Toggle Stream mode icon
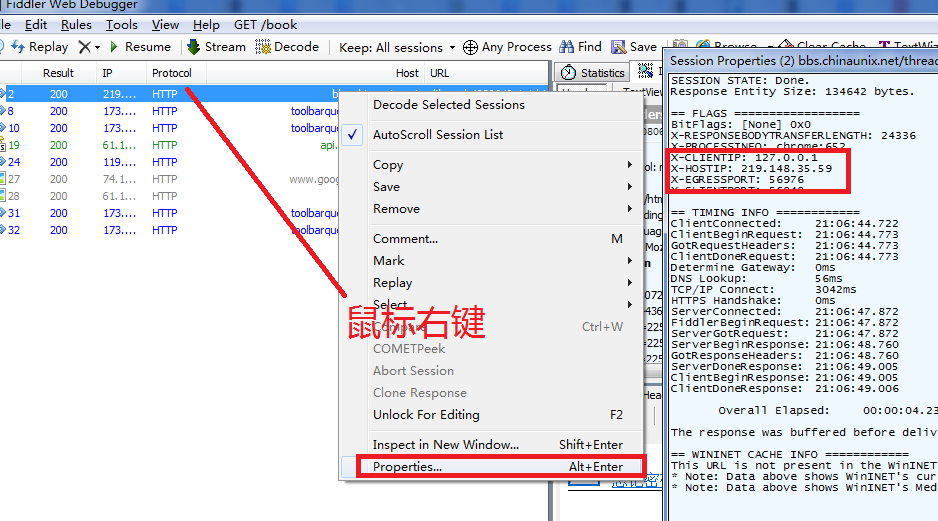The height and width of the screenshot is (521, 938). pyautogui.click(x=194, y=47)
